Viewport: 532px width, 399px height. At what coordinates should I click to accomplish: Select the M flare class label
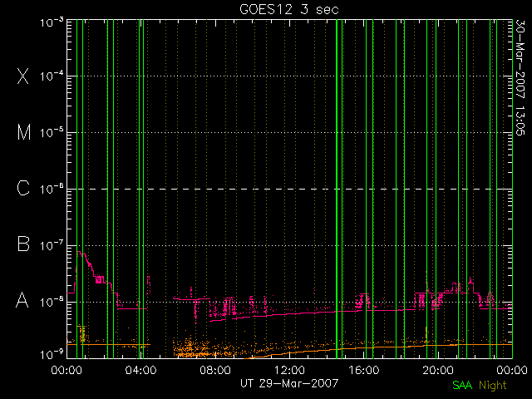click(x=24, y=132)
